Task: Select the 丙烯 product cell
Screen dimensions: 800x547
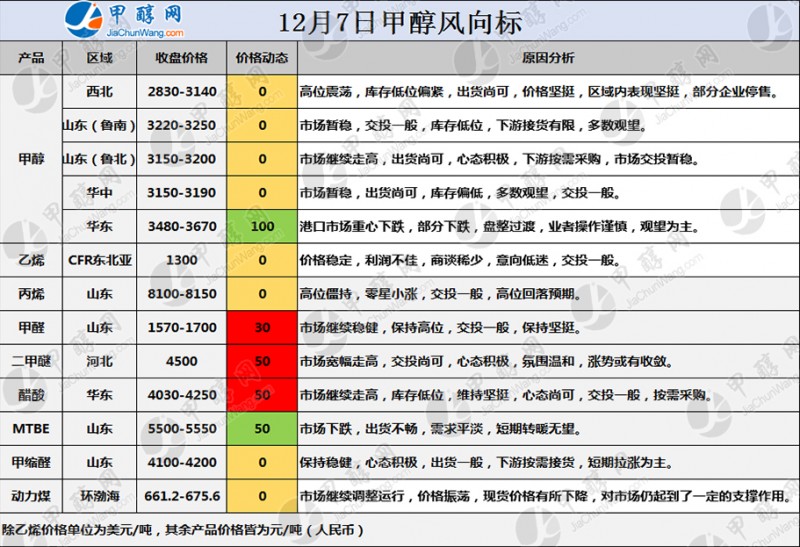Action: pyautogui.click(x=31, y=294)
